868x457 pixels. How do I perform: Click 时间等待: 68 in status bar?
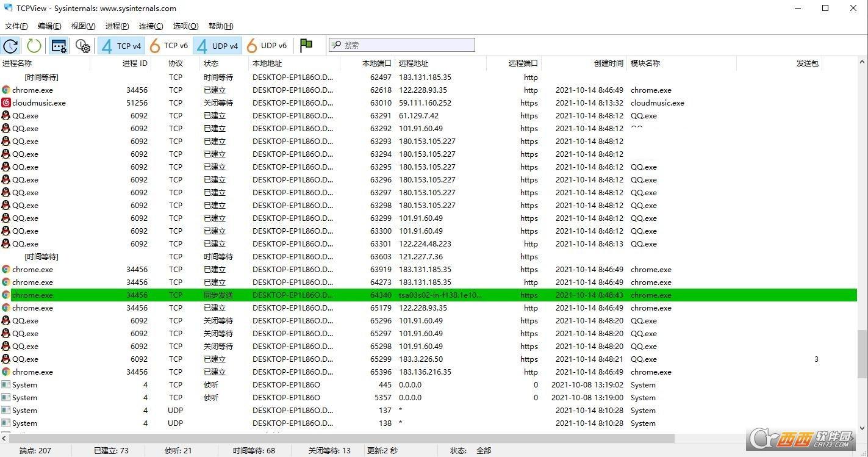click(254, 451)
